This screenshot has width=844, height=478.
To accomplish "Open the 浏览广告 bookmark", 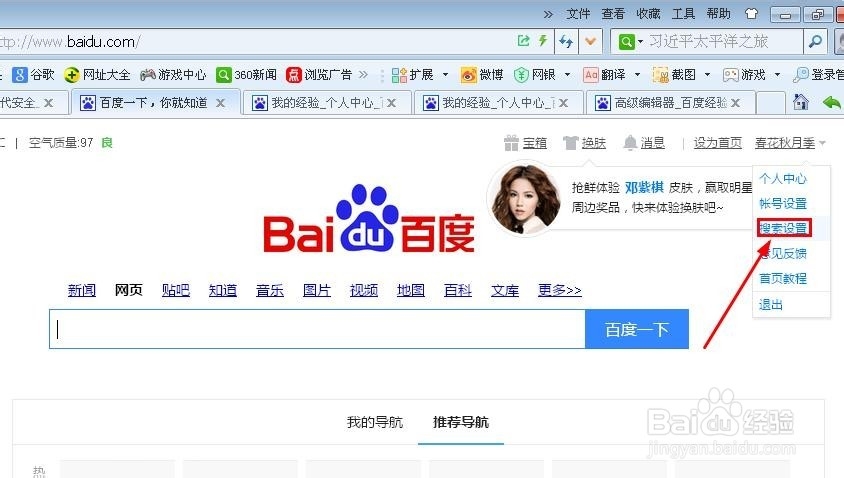I will 319,75.
